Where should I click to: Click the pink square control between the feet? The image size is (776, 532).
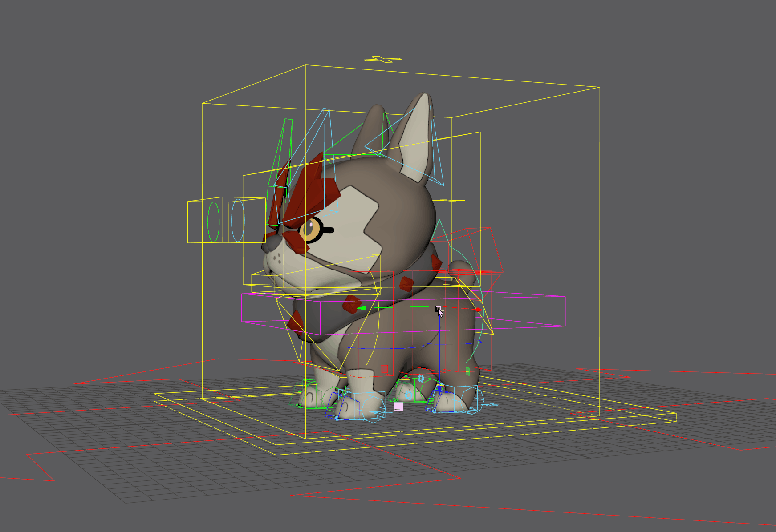[398, 407]
